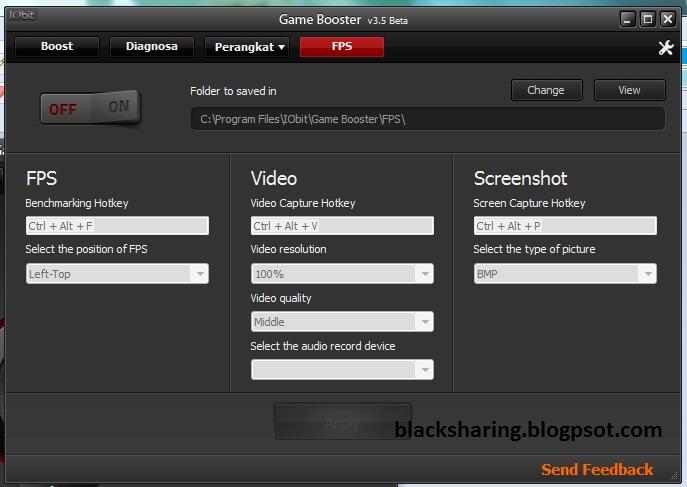The height and width of the screenshot is (487, 687).
Task: Maximize the Game Booster window
Action: coord(648,19)
